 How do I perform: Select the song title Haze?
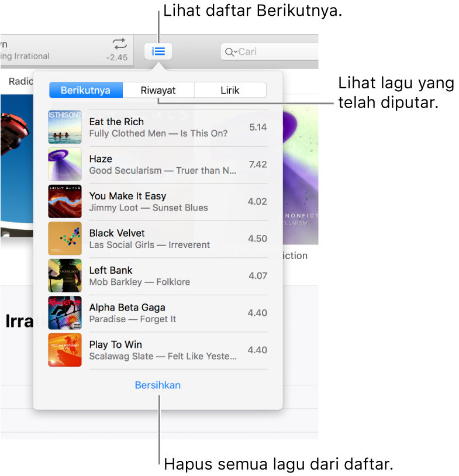101,159
